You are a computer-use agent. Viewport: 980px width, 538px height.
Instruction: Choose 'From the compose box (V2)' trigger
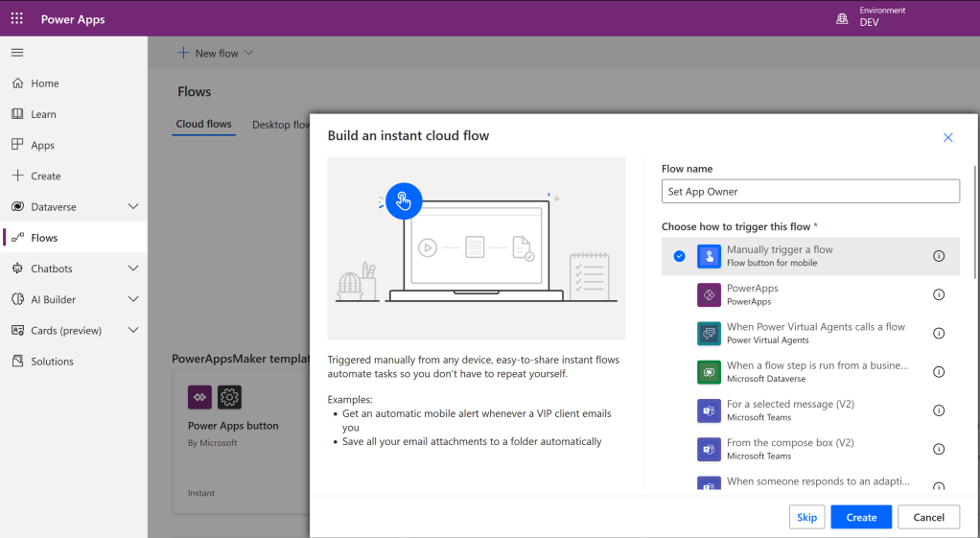[789, 443]
